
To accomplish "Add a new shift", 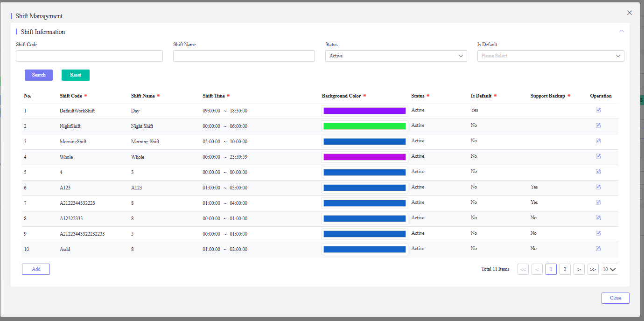I will pos(36,269).
